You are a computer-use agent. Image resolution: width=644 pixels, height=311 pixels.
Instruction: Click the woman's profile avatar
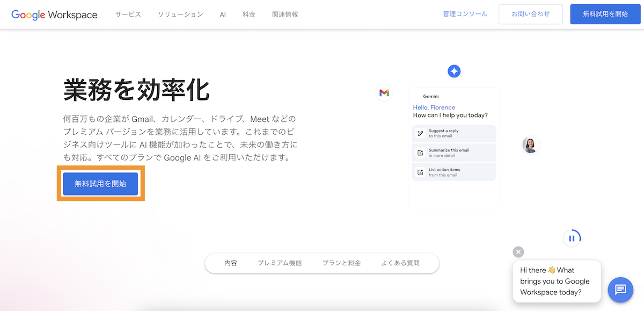pos(530,144)
